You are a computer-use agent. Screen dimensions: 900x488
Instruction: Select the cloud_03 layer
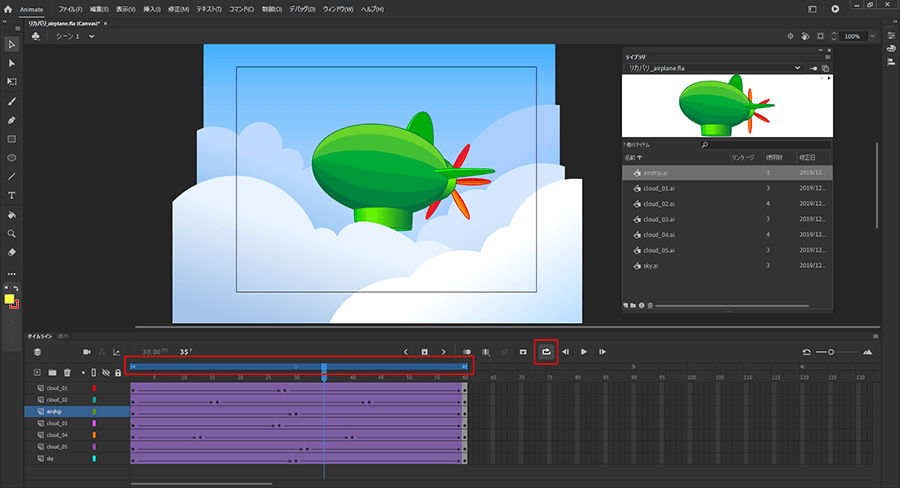[x=57, y=423]
